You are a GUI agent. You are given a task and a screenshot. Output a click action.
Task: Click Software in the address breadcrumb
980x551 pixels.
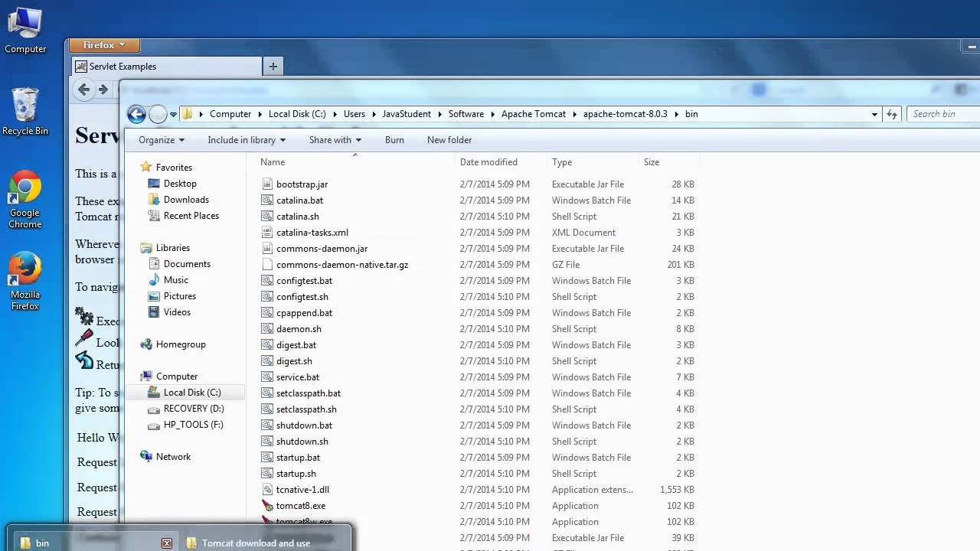[x=466, y=114]
